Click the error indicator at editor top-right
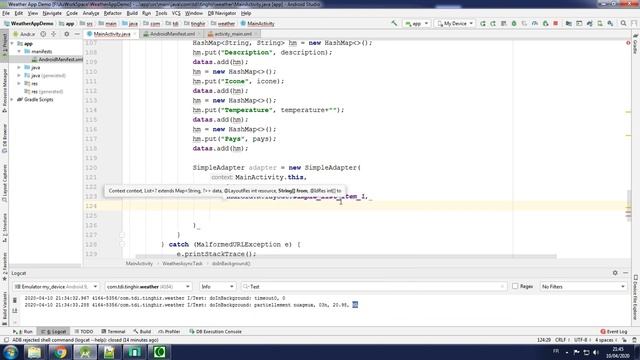 pyautogui.click(x=628, y=43)
